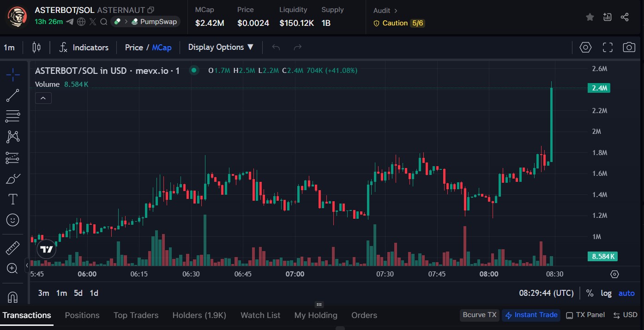The height and width of the screenshot is (330, 644).
Task: Toggle percent scale on price axis
Action: click(x=590, y=293)
